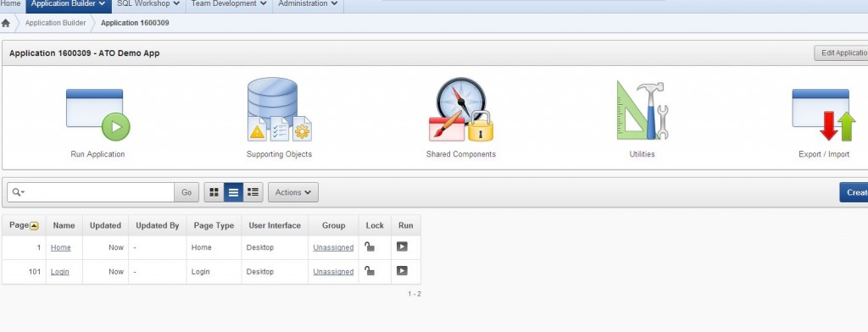Click Unassigned group for Home row
Image resolution: width=868 pixels, height=332 pixels.
point(333,247)
